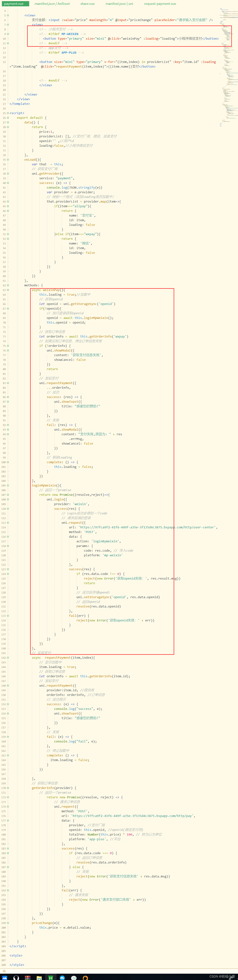Screen dimensions: 238x980
Task: Click the "service: "payment"," line
Action: (x=57, y=178)
